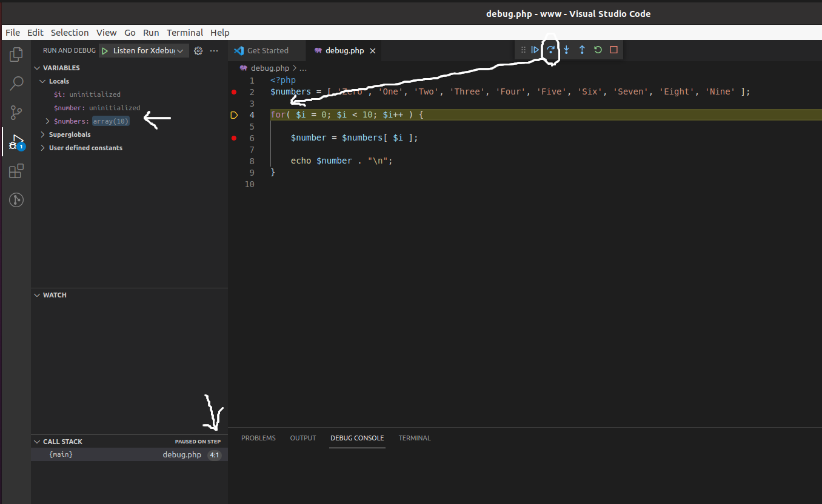This screenshot has width=822, height=504.
Task: Restart the debug session
Action: coord(598,50)
